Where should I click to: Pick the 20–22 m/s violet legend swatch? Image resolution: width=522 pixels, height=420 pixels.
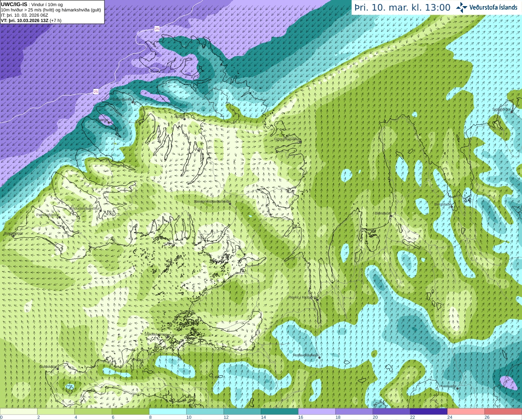point(391,411)
